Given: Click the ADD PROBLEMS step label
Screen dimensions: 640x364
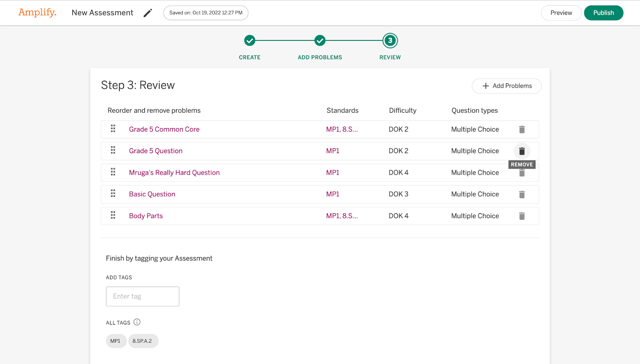Looking at the screenshot, I should tap(320, 58).
